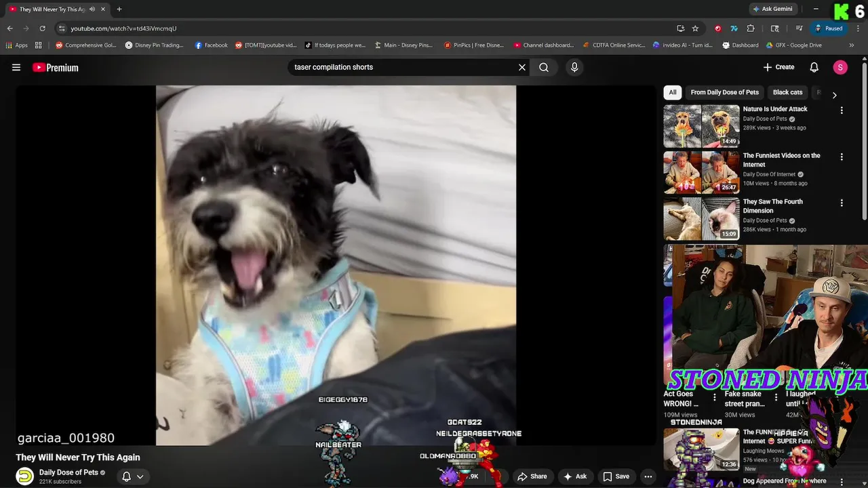
Task: Go to YouTube Premium home logo
Action: pyautogui.click(x=56, y=67)
